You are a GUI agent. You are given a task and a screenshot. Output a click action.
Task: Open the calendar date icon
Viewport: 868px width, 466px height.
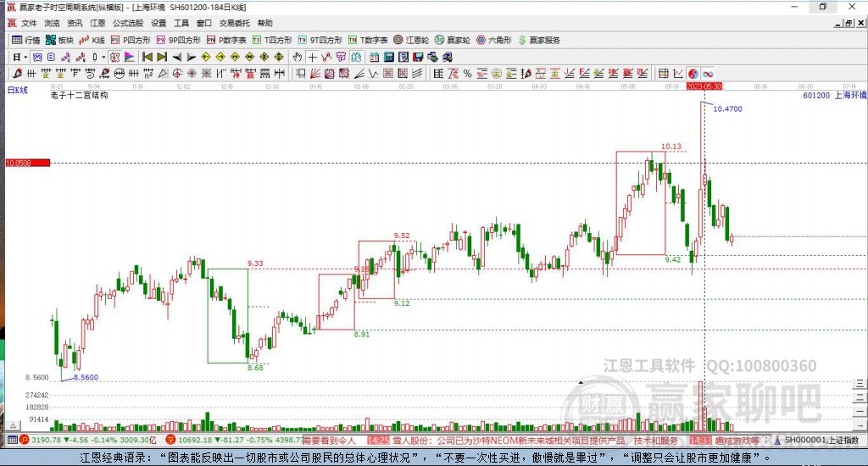click(x=374, y=57)
